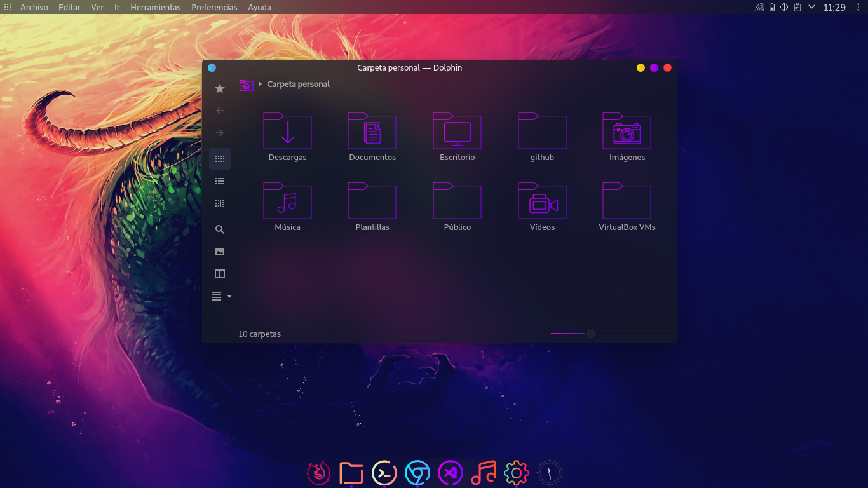Launch the terminal from the dock
The image size is (868, 488).
384,473
